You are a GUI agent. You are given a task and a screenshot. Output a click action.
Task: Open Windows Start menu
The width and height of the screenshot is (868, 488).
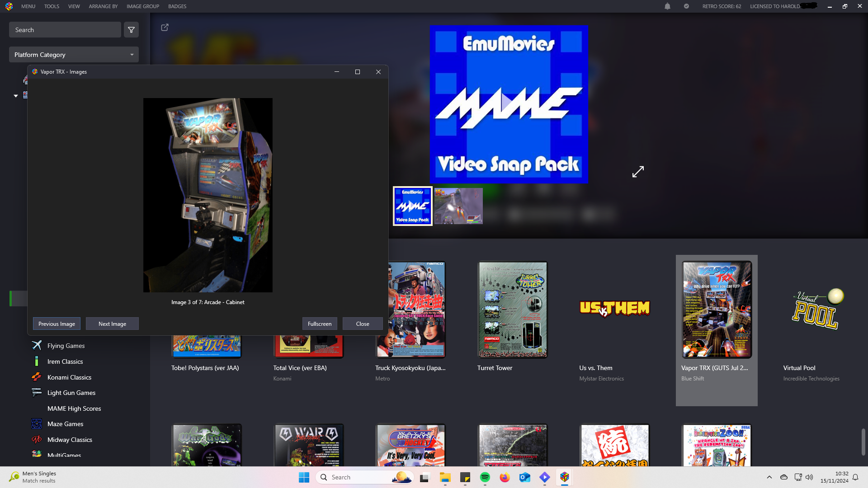tap(304, 477)
